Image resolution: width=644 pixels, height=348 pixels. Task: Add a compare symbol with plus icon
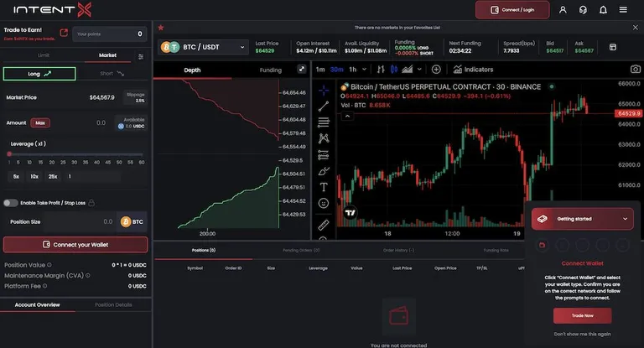pos(436,70)
